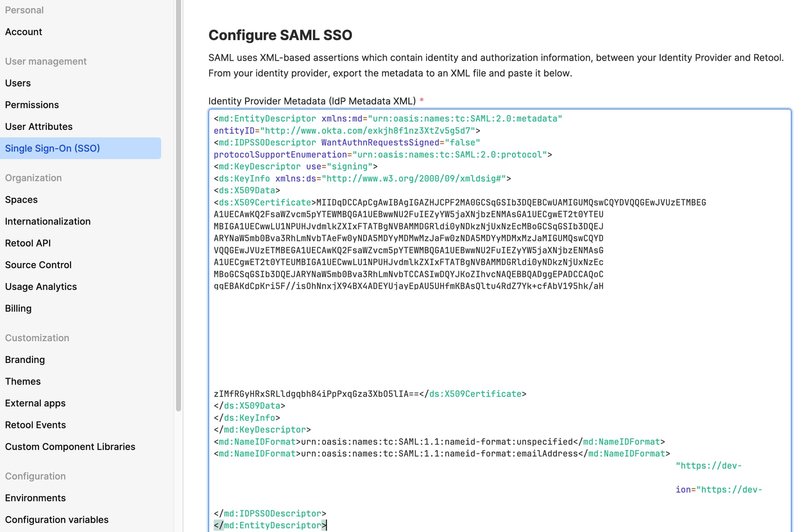Open the Retool API page
Screen dimensions: 800x532
tap(28, 243)
